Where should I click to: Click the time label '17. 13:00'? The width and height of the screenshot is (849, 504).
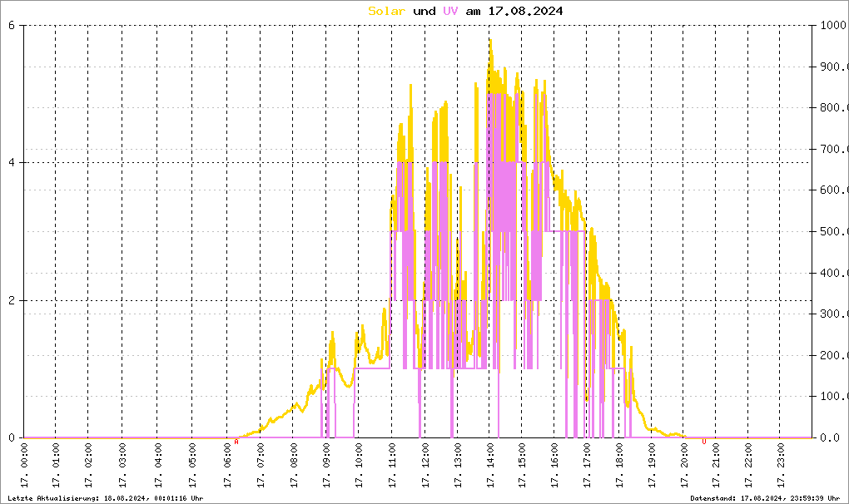pos(458,465)
